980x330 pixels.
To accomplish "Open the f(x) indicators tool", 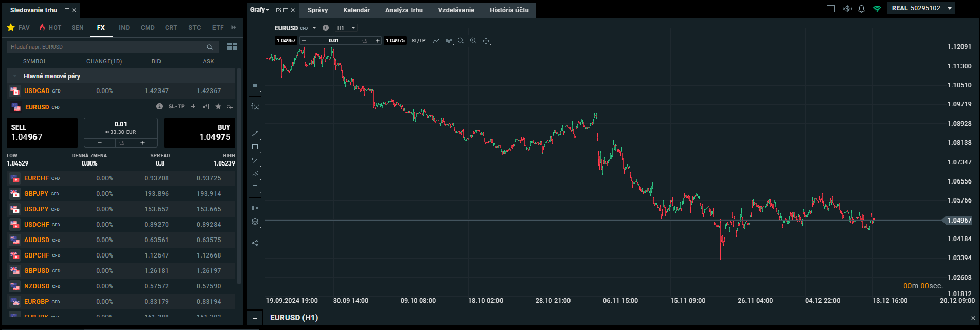I will coord(255,107).
